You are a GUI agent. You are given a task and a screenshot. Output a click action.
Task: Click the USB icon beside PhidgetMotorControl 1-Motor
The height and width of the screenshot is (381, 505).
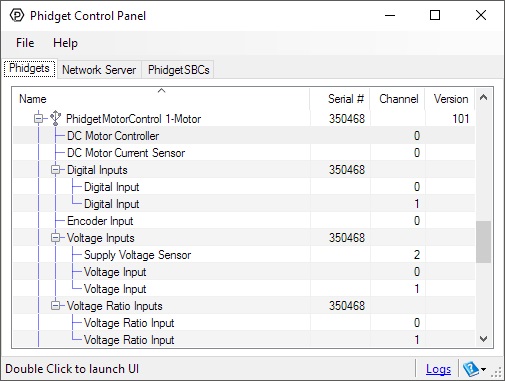click(55, 118)
